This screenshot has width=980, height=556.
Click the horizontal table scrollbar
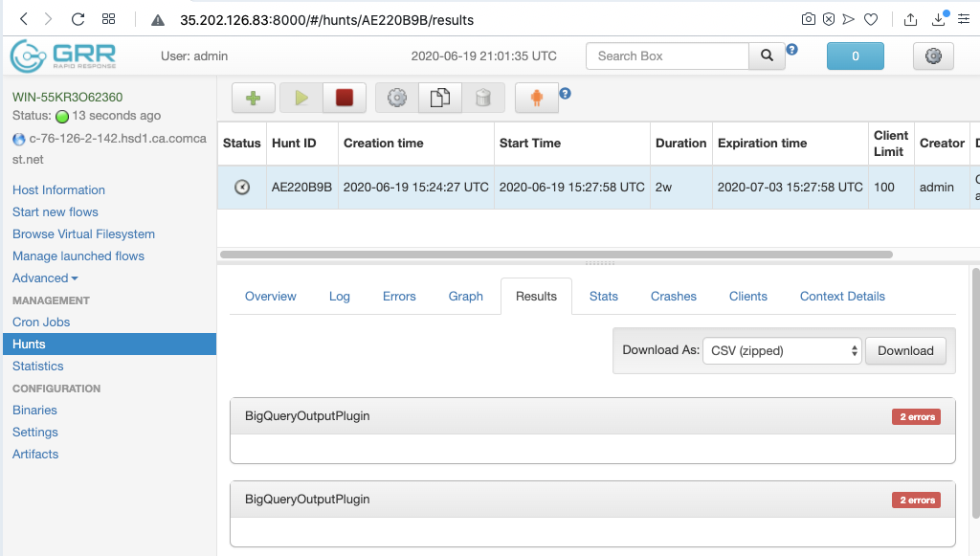tap(556, 255)
